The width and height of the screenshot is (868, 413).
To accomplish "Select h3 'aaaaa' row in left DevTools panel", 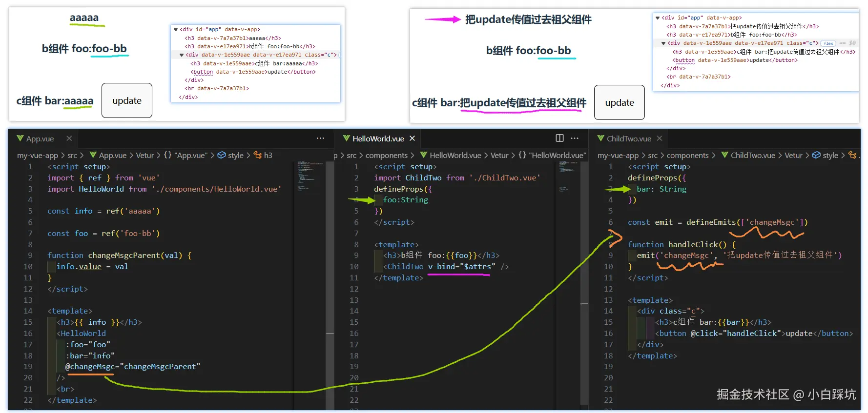I will pyautogui.click(x=232, y=38).
